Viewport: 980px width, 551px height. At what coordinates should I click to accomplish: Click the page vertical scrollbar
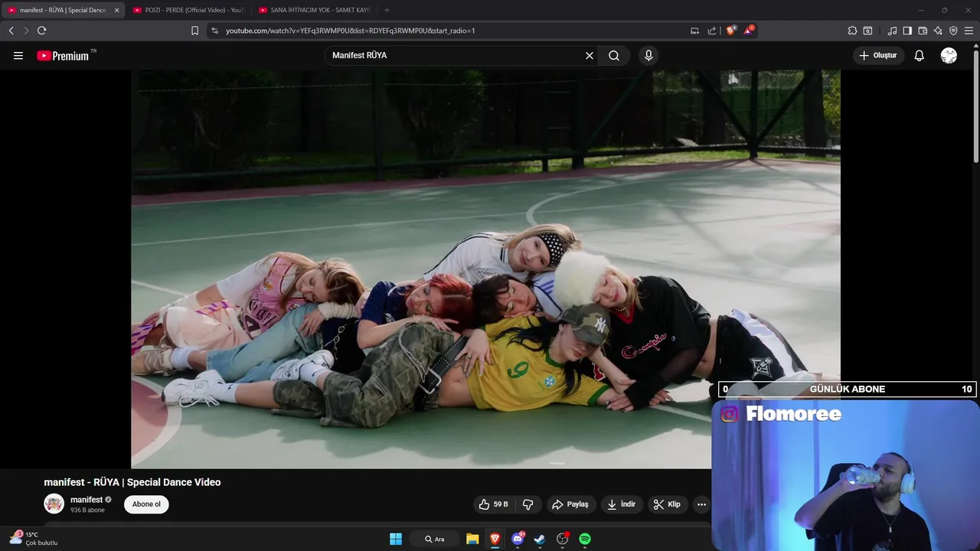tap(975, 107)
